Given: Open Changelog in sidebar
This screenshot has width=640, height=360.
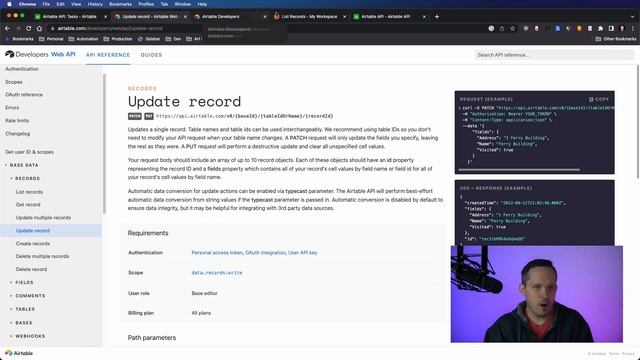Looking at the screenshot, I should point(17,134).
